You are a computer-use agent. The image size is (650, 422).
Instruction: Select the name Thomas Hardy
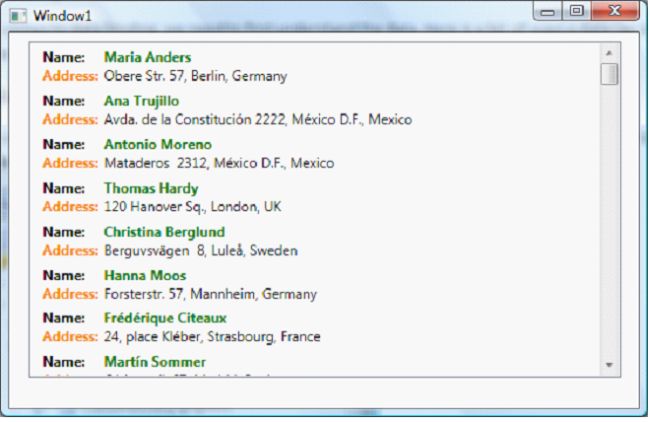click(151, 188)
